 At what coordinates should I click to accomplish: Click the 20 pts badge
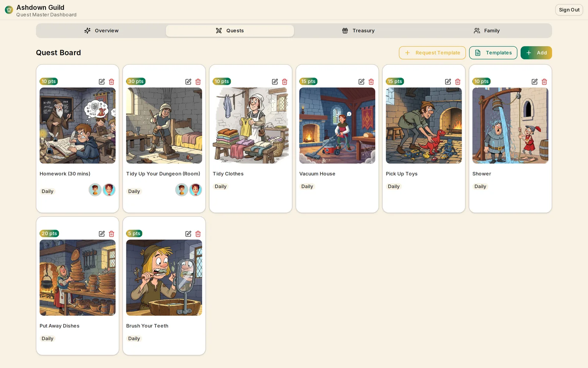(49, 233)
